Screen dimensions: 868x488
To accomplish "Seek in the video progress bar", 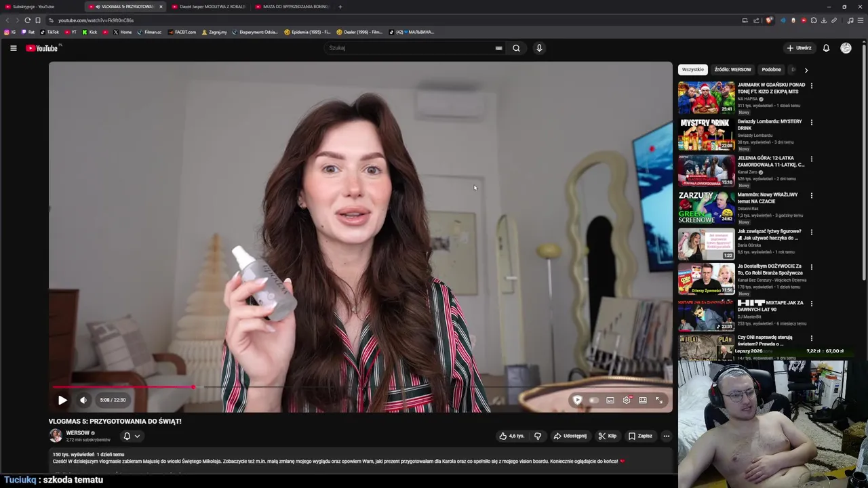I will coord(361,387).
